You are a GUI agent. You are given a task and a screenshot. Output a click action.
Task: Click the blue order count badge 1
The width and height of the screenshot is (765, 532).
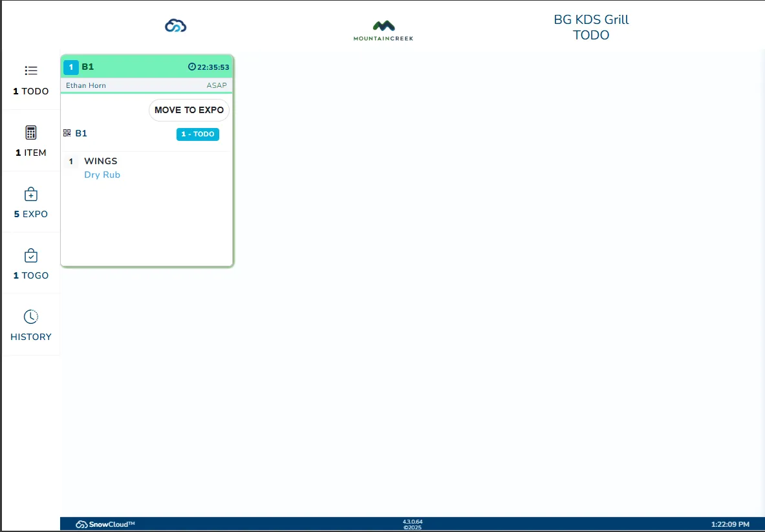click(71, 67)
